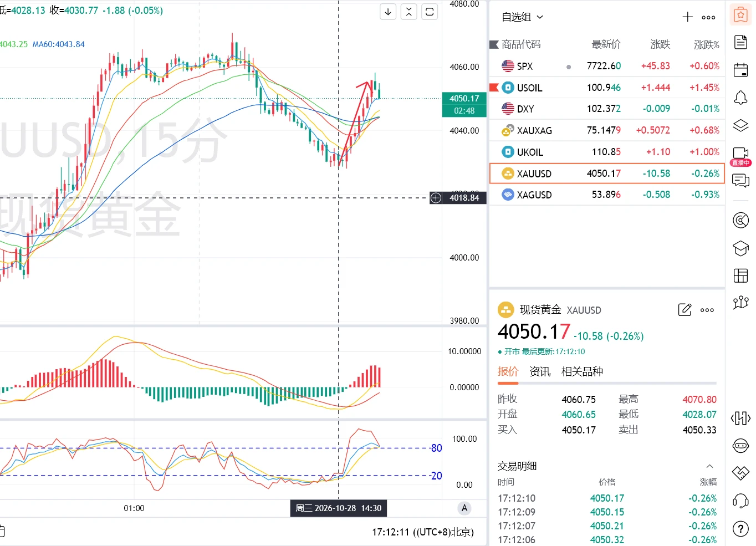Open the robot assistant icon in sidebar
This screenshot has width=756, height=546.
tap(740, 446)
